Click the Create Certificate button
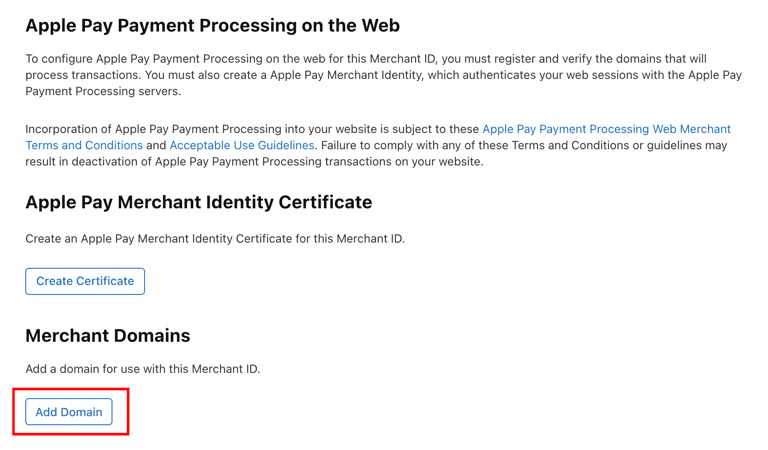This screenshot has height=450, width=768. click(85, 281)
